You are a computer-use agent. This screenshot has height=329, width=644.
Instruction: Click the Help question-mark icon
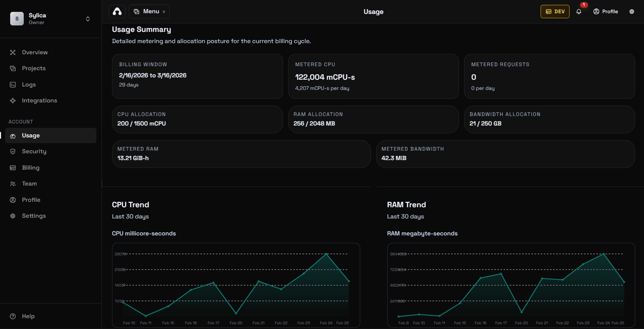[13, 316]
